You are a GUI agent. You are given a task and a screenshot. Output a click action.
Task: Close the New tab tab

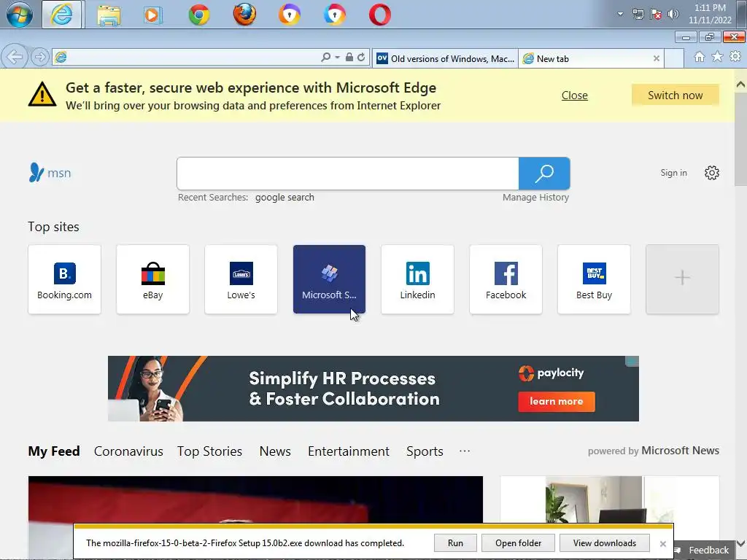click(657, 58)
